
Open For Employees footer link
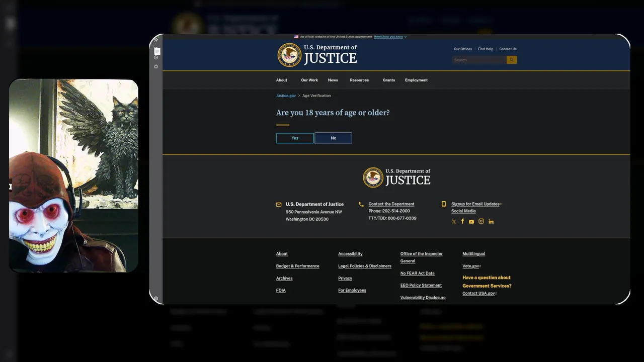(352, 290)
